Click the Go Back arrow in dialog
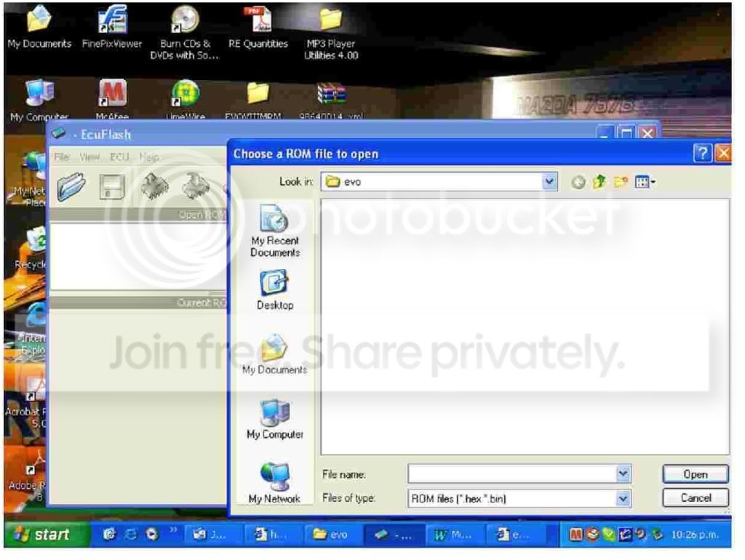Viewport: 745px width, 560px height. tap(577, 182)
